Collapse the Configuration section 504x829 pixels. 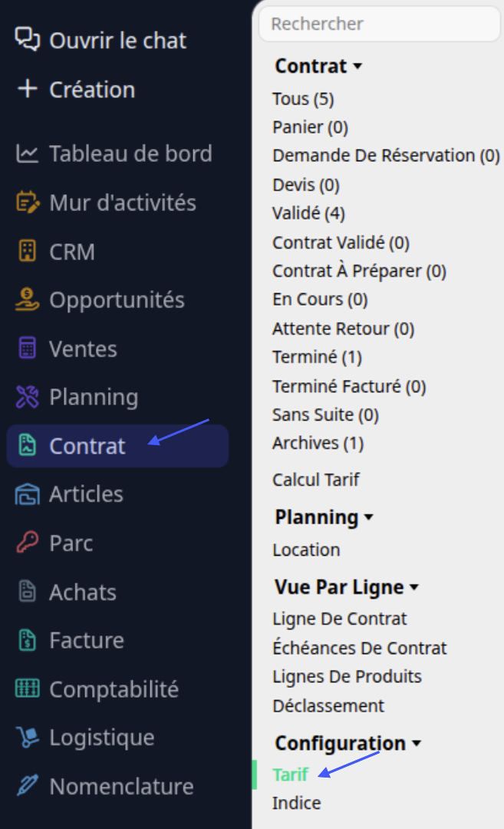tap(348, 743)
